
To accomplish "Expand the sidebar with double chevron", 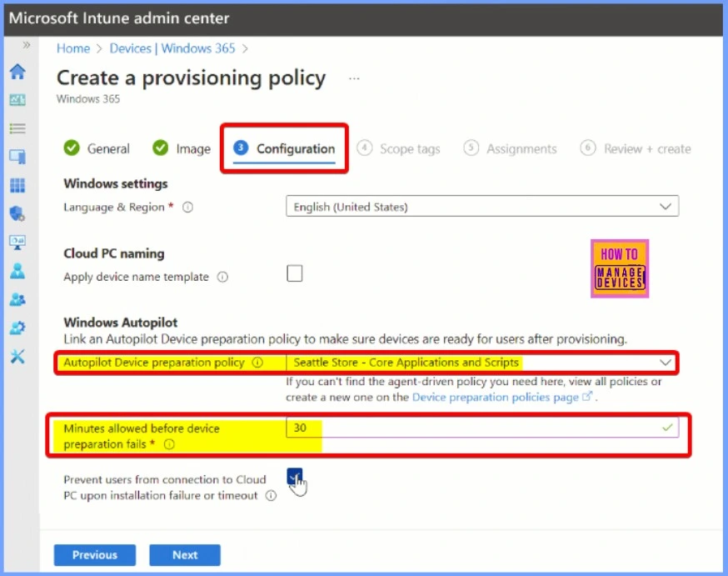I will pos(27,44).
